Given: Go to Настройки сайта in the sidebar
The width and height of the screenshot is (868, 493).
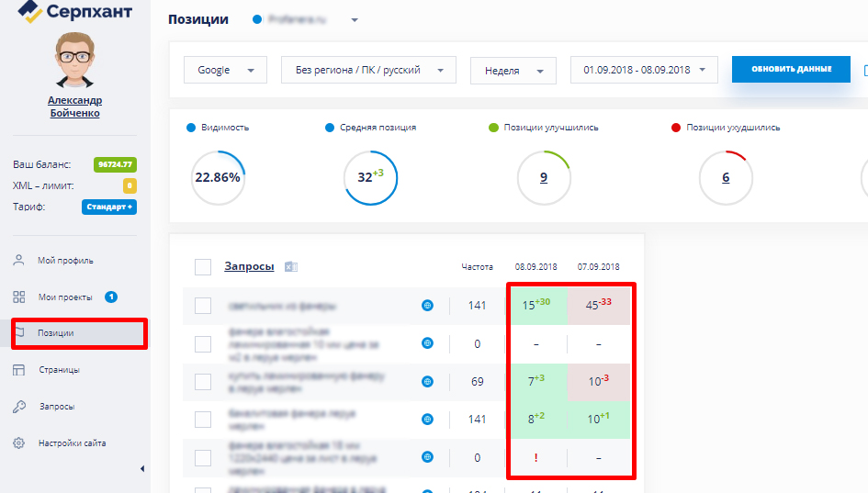Looking at the screenshot, I should pos(72,443).
